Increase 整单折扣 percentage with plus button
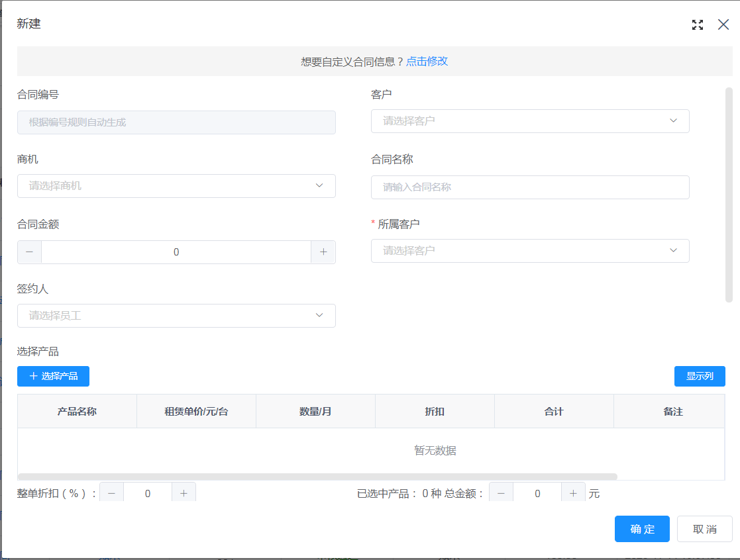The width and height of the screenshot is (740, 560). [184, 493]
